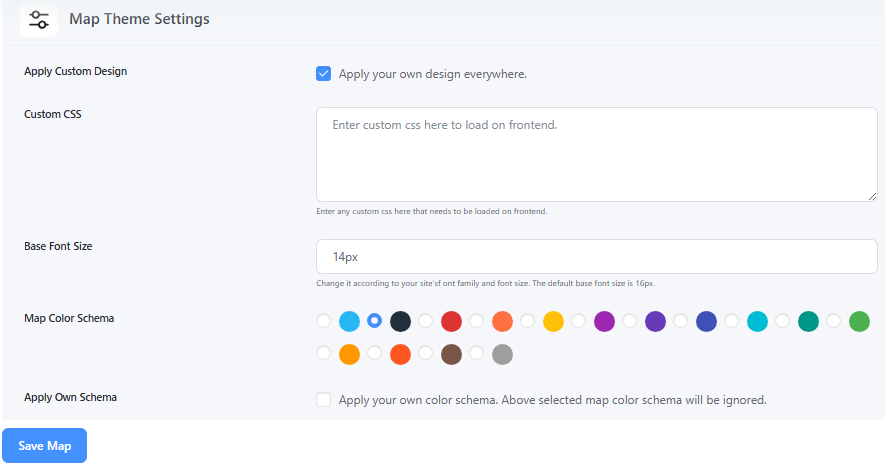Viewport: 885px width, 466px height.
Task: Enable Apply your own color schema checkbox
Action: pos(323,400)
